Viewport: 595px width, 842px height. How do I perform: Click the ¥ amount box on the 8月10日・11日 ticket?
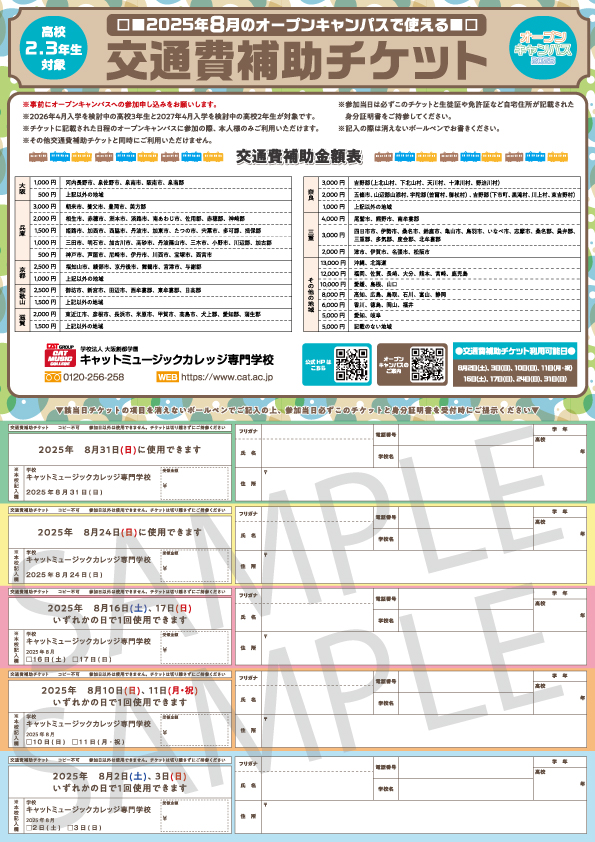(195, 730)
